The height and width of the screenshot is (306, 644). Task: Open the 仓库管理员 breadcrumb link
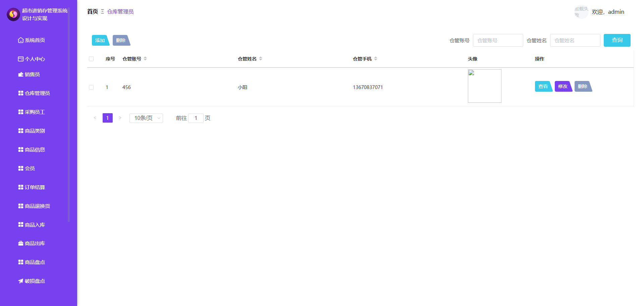click(120, 11)
